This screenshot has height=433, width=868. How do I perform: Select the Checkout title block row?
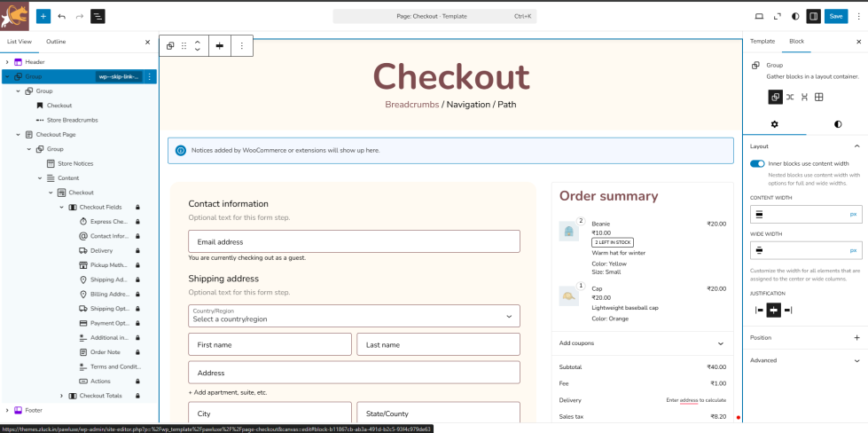click(x=59, y=106)
